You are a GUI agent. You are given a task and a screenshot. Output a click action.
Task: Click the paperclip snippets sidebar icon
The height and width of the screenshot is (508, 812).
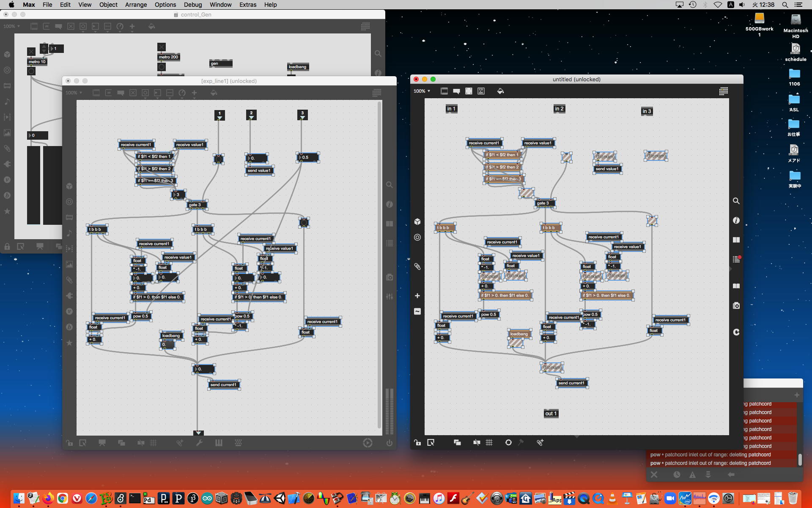click(x=417, y=266)
